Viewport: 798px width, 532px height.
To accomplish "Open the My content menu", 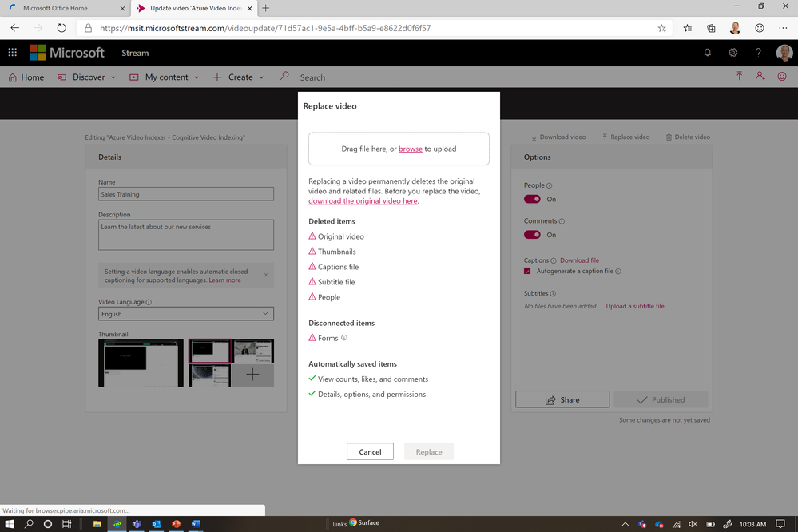I will [165, 77].
